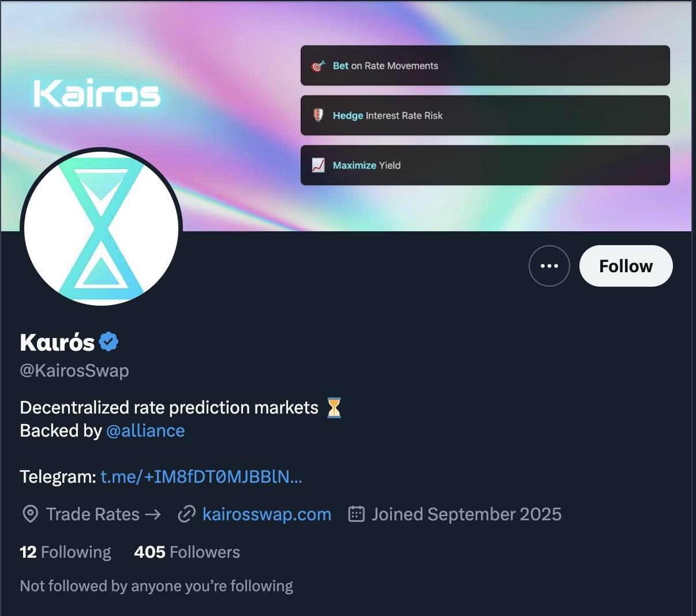This screenshot has width=696, height=616.
Task: Visit the kairosswap.com website link
Action: point(267,514)
